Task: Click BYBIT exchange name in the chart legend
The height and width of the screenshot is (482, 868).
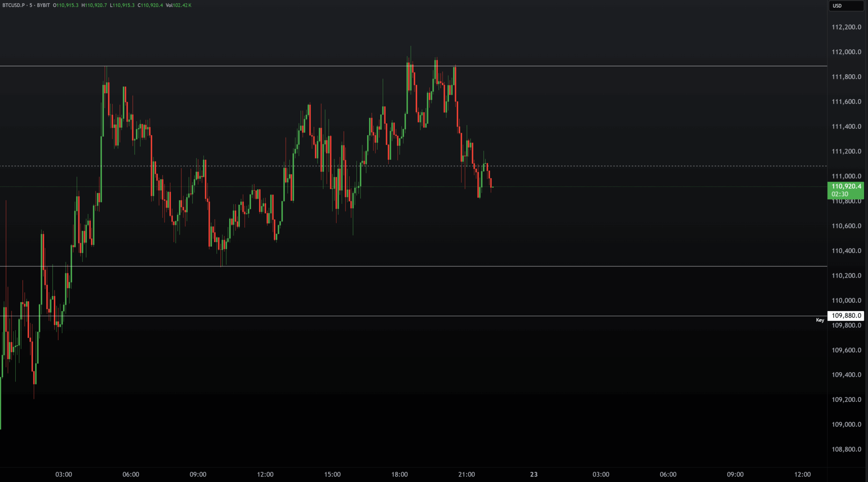Action: tap(43, 6)
